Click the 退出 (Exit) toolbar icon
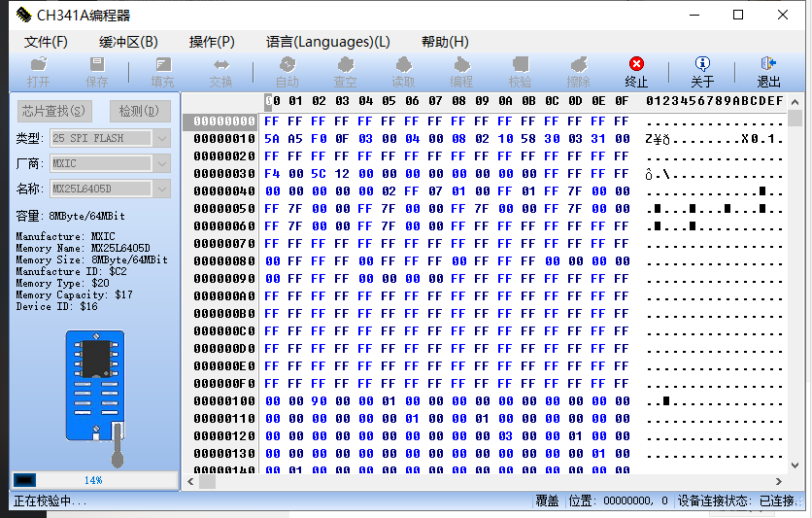This screenshot has width=812, height=518. point(768,71)
